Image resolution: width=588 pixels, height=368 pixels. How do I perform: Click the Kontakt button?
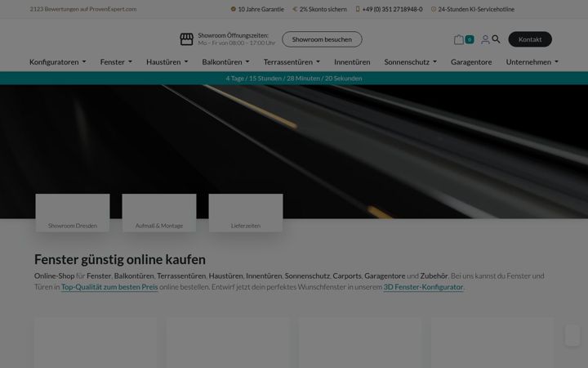(530, 39)
